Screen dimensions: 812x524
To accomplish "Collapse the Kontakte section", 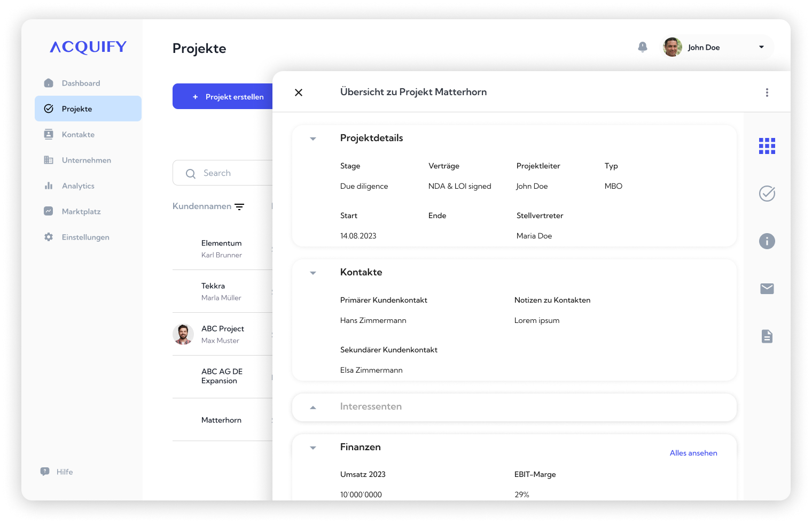I will tap(313, 273).
